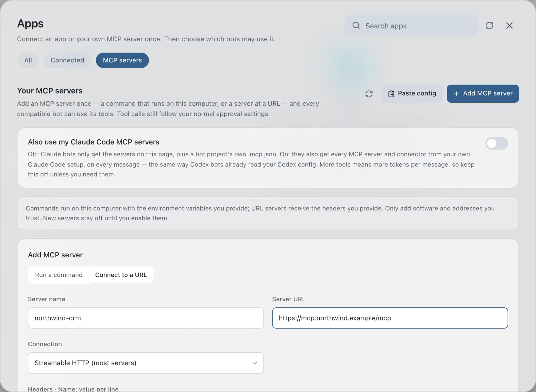Focus the Server name field

pyautogui.click(x=146, y=318)
